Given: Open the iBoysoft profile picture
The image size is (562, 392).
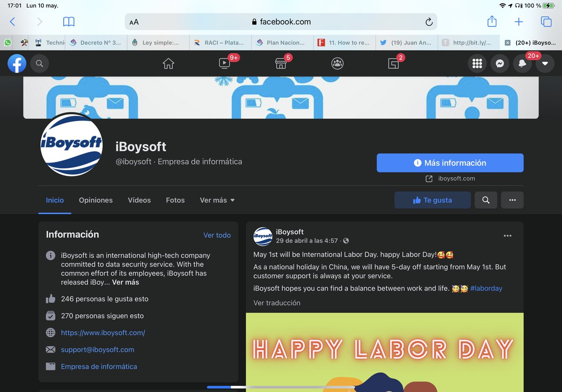Looking at the screenshot, I should (71, 144).
